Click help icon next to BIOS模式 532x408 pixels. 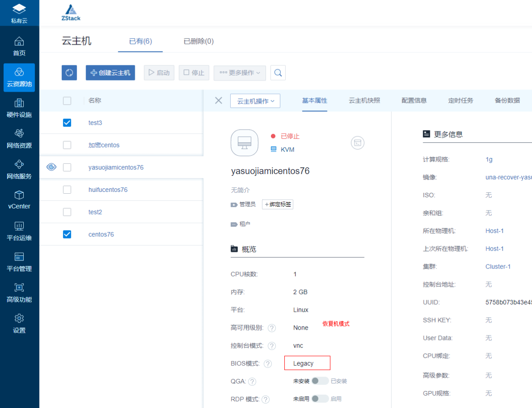(268, 364)
